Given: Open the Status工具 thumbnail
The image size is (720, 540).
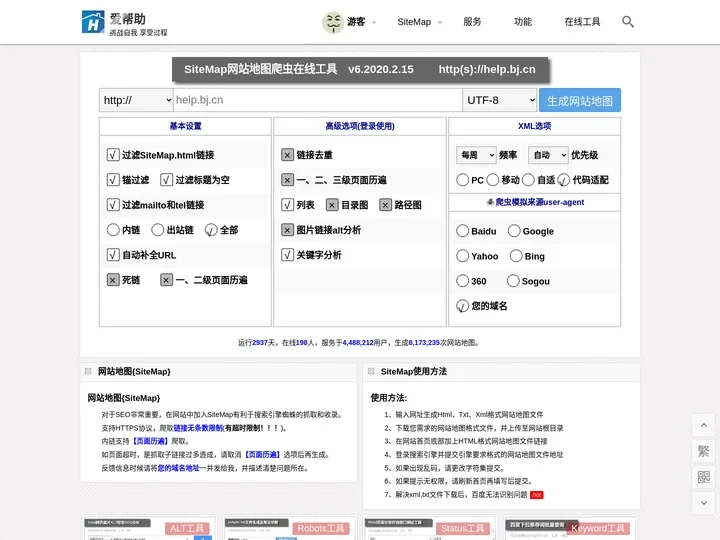Looking at the screenshot, I should 430,528.
